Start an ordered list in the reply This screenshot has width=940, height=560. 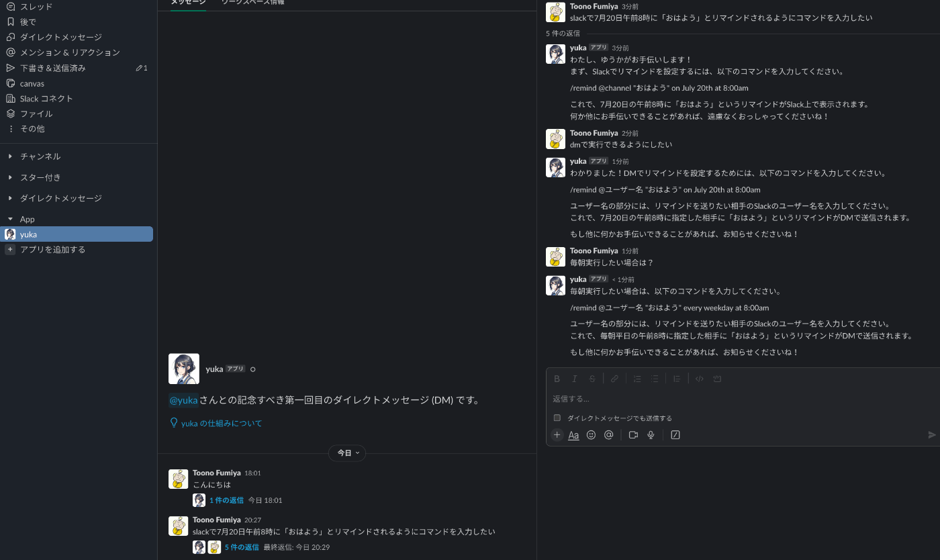[x=637, y=379]
